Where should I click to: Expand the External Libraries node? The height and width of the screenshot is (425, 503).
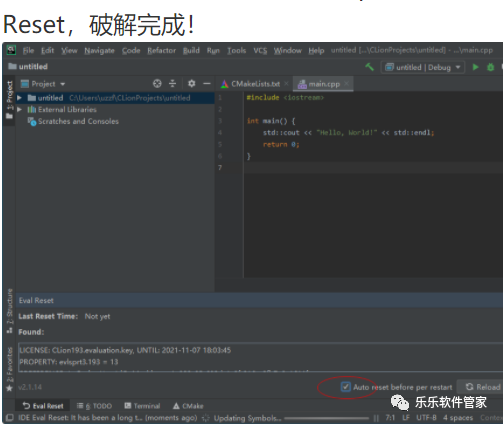(x=19, y=109)
